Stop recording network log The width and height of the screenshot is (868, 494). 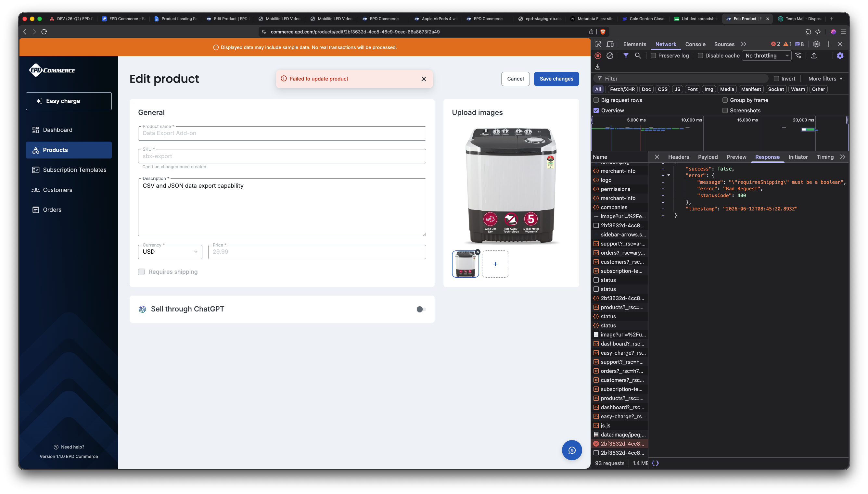(598, 56)
